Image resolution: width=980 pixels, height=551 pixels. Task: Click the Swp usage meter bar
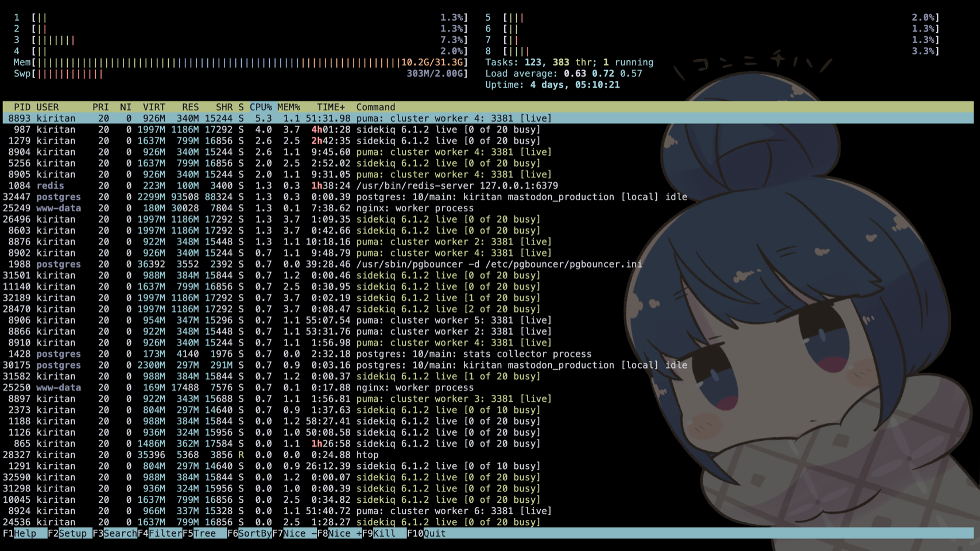[x=241, y=73]
